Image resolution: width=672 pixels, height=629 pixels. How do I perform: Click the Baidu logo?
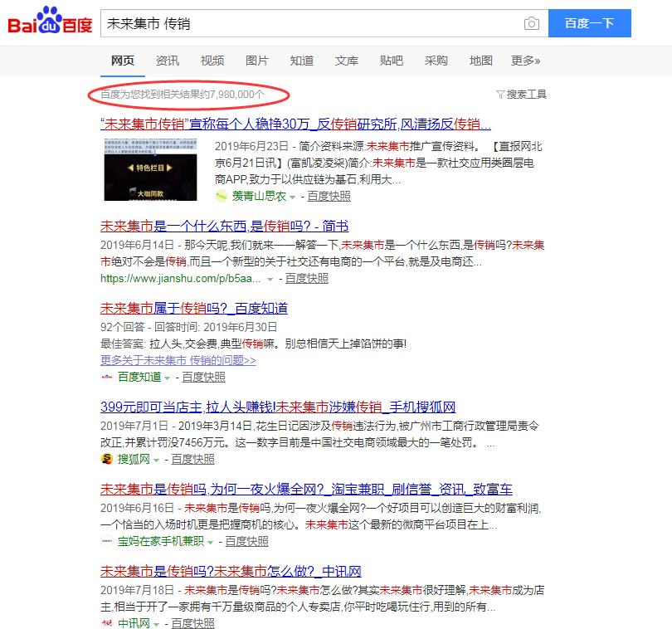click(x=50, y=21)
